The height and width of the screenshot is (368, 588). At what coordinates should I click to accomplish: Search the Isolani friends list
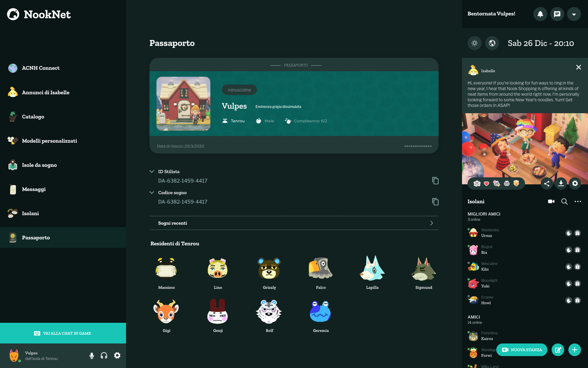pyautogui.click(x=565, y=202)
